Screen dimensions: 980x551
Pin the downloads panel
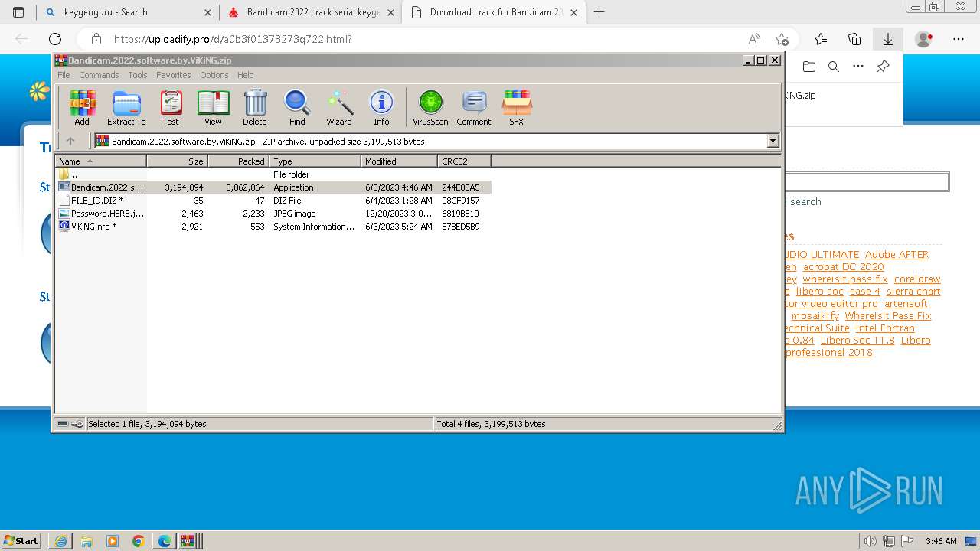[x=883, y=67]
